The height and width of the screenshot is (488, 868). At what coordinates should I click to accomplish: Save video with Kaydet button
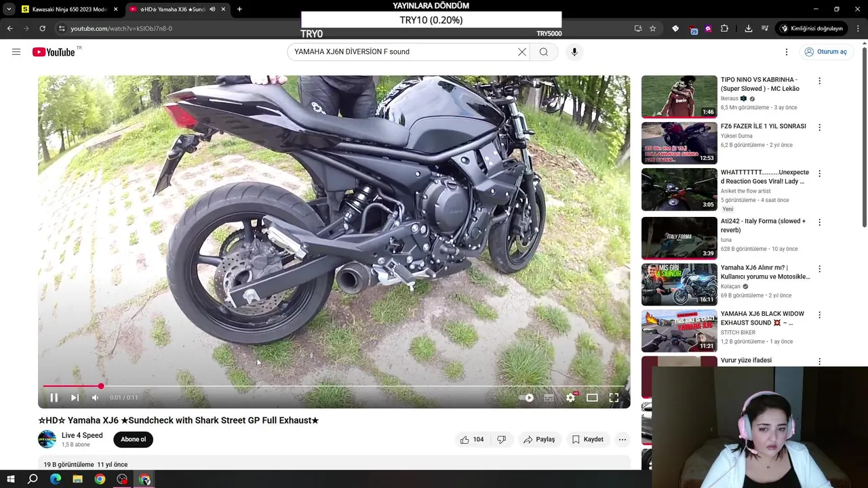pyautogui.click(x=587, y=439)
